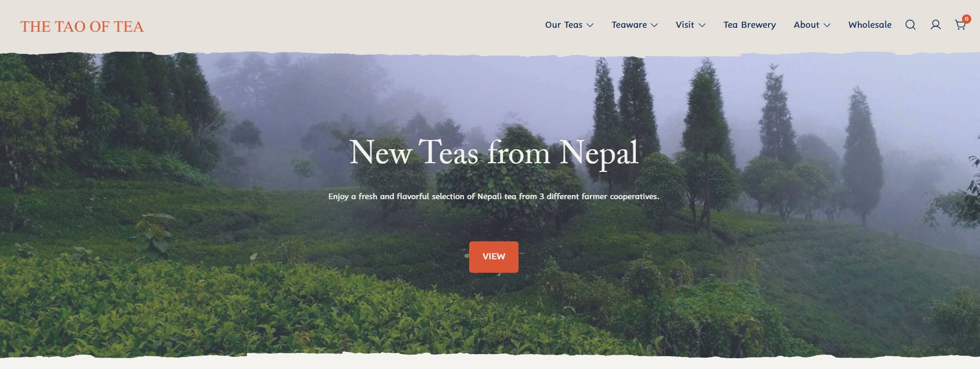Open the Wholesale link
980x369 pixels.
[x=870, y=25]
